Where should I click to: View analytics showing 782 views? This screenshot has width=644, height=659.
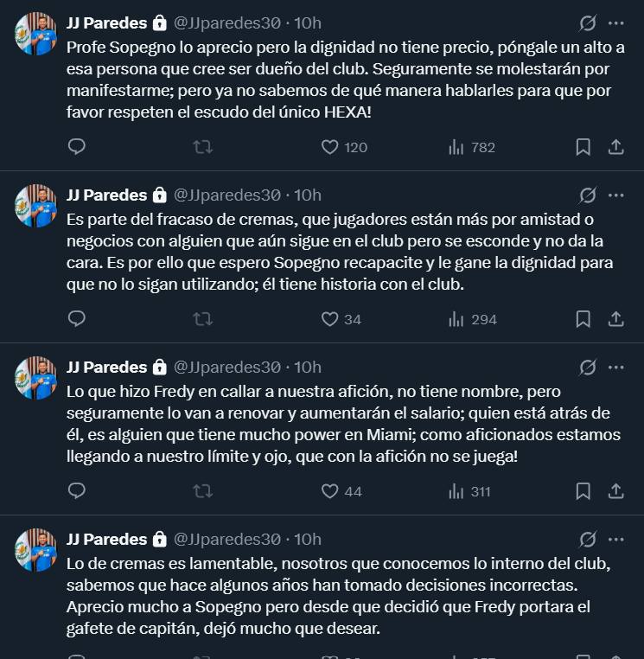point(471,147)
